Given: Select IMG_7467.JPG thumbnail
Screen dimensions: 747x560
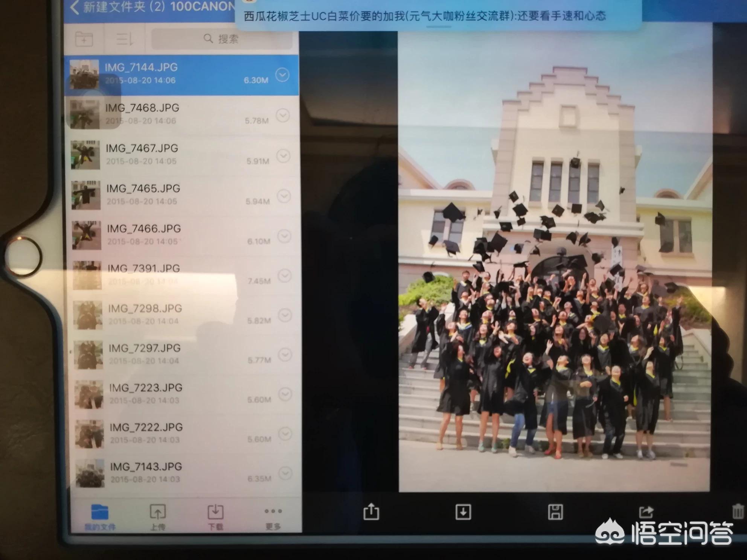Looking at the screenshot, I should tap(85, 155).
